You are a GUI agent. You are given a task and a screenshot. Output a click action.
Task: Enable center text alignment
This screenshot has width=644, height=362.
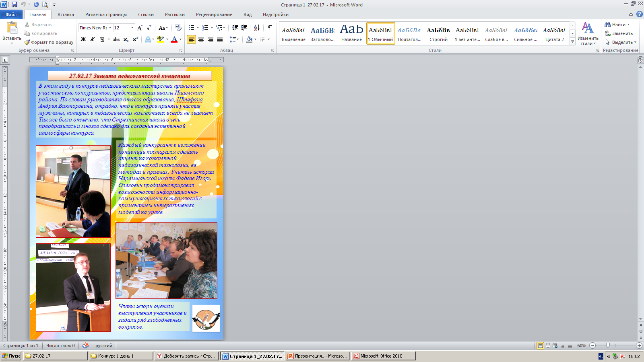point(200,39)
